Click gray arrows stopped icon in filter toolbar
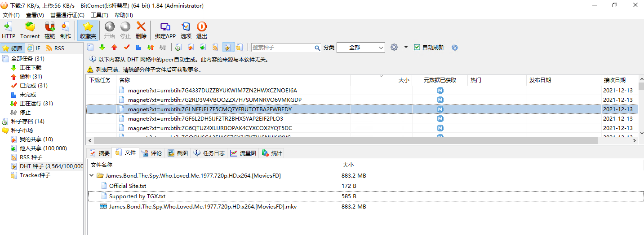 click(x=163, y=47)
